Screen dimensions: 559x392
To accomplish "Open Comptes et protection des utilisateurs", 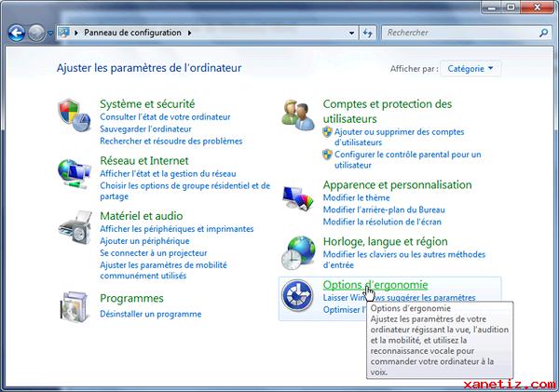I will pos(388,111).
